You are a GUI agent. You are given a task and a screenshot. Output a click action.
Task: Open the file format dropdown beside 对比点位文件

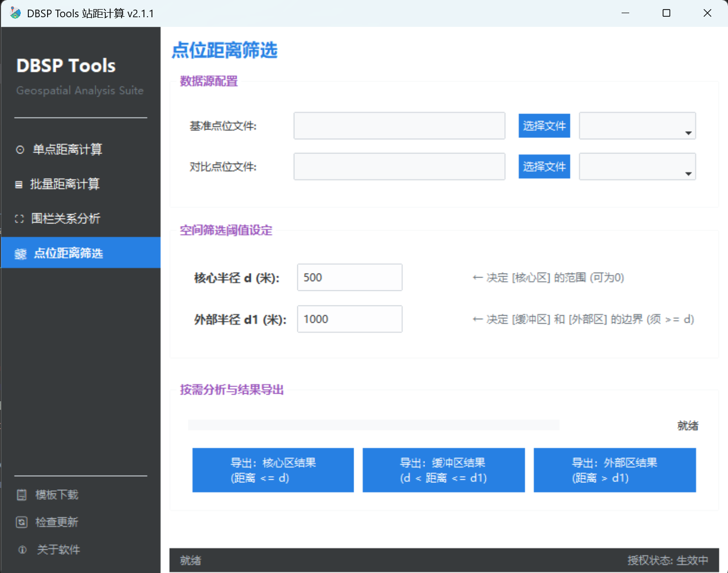(x=688, y=174)
